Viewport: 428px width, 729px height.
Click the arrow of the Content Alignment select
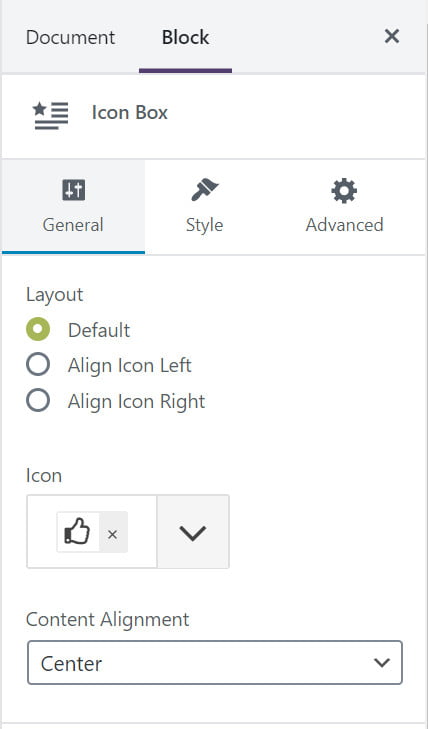pos(382,663)
